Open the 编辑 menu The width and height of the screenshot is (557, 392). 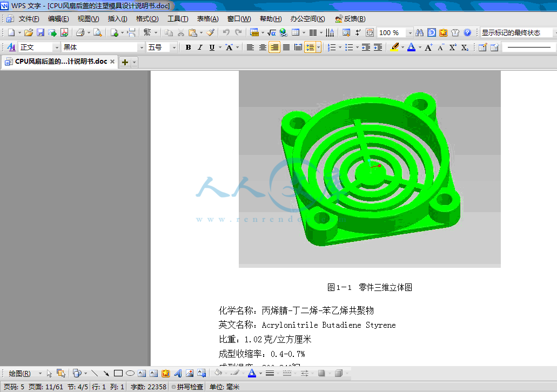pos(58,19)
